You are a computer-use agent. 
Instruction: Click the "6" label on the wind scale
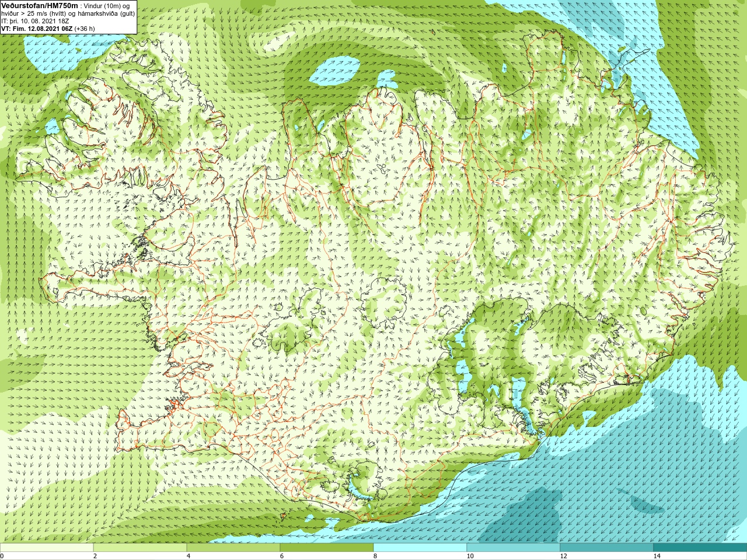pos(281,556)
